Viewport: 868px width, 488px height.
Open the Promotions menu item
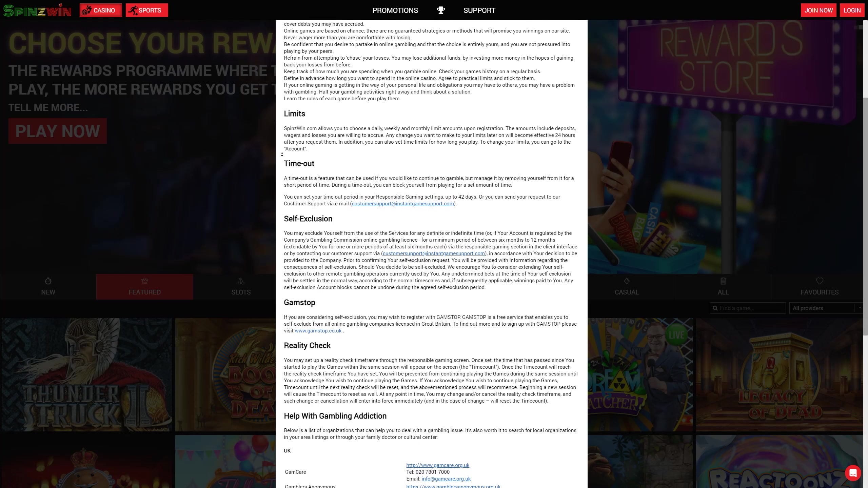[395, 10]
